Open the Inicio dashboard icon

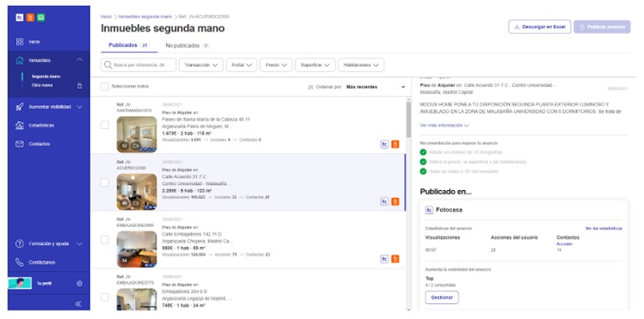(19, 42)
